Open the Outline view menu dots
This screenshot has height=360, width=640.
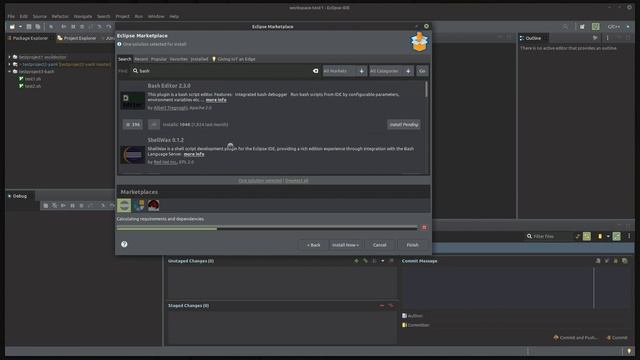pos(607,38)
